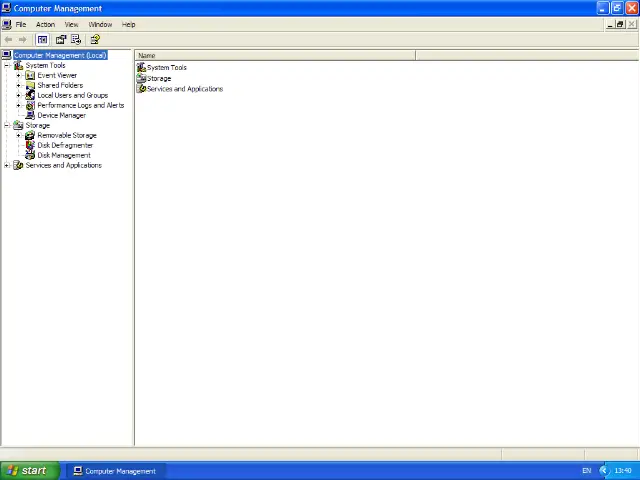This screenshot has height=480, width=640.
Task: Click the Start button
Action: 30,471
